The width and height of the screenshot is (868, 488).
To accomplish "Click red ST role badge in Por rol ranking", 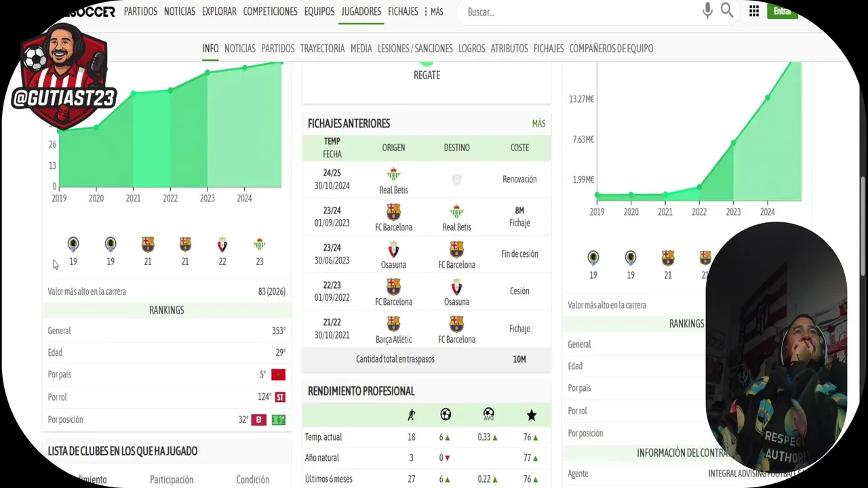I will pyautogui.click(x=280, y=397).
